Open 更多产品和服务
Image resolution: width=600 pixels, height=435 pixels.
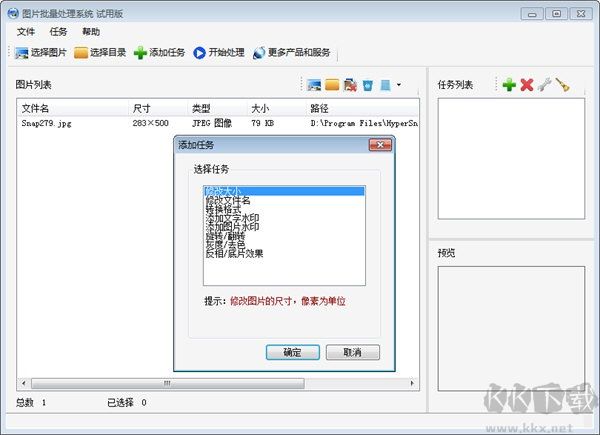click(292, 52)
